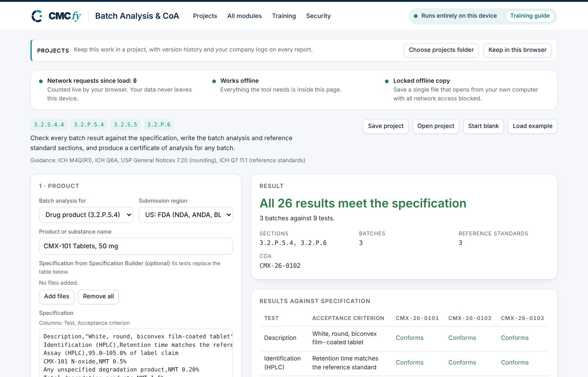The image size is (588, 377).
Task: Click Choose projects folder button
Action: (441, 50)
